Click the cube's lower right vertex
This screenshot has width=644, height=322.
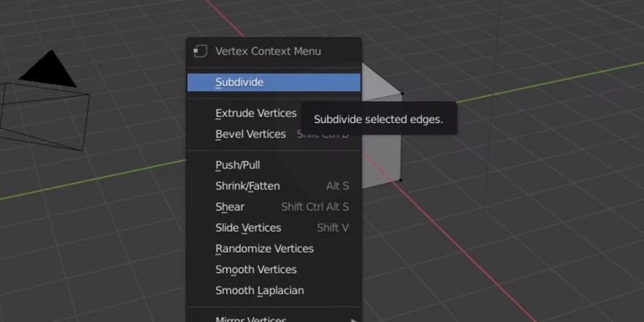click(400, 180)
